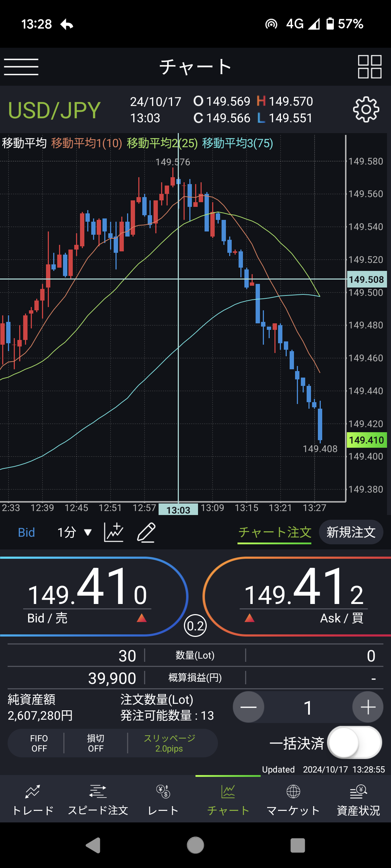
Task: Tap the sell position quantity 30
Action: (x=127, y=656)
